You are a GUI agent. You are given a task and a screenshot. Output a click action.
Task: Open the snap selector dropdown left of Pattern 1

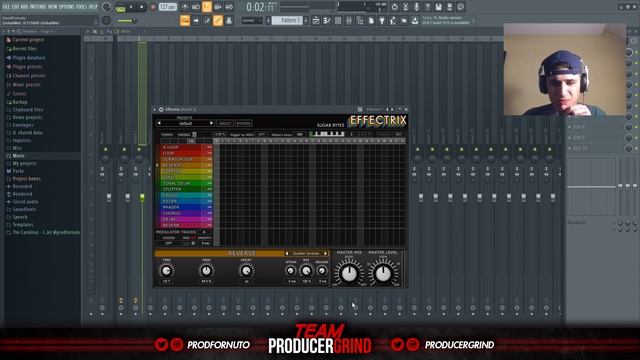pyautogui.click(x=251, y=20)
